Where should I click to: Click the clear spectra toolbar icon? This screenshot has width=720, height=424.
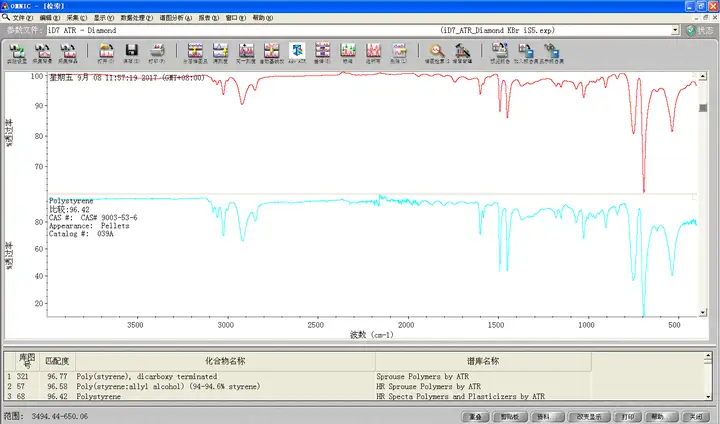[399, 53]
